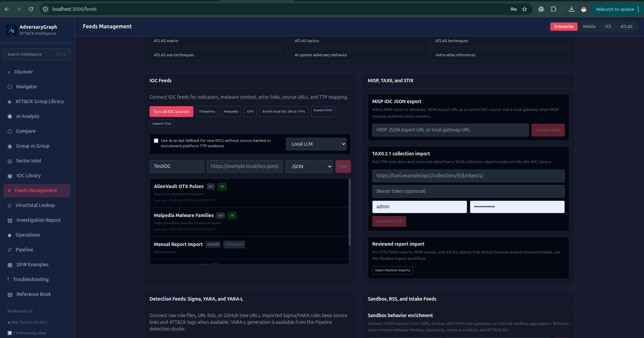The width and height of the screenshot is (644, 338).
Task: Open Sector Intel page in sidebar
Action: tap(37, 161)
